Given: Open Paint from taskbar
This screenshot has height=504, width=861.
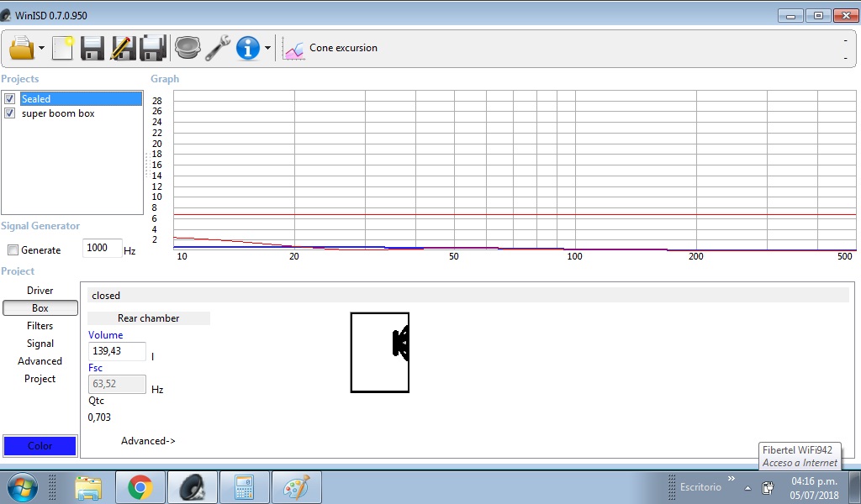Looking at the screenshot, I should (297, 487).
